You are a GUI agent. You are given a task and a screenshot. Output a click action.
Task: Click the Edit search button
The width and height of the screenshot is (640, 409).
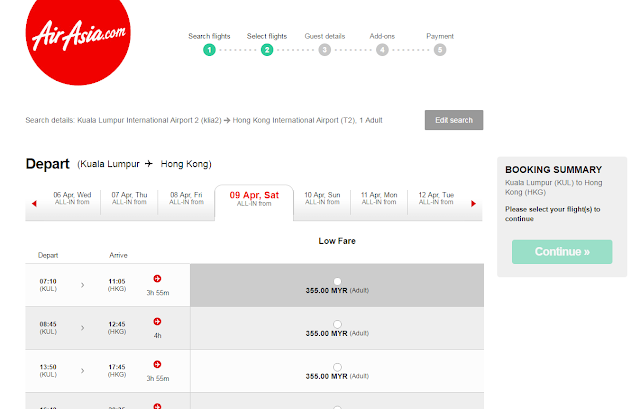coord(454,120)
